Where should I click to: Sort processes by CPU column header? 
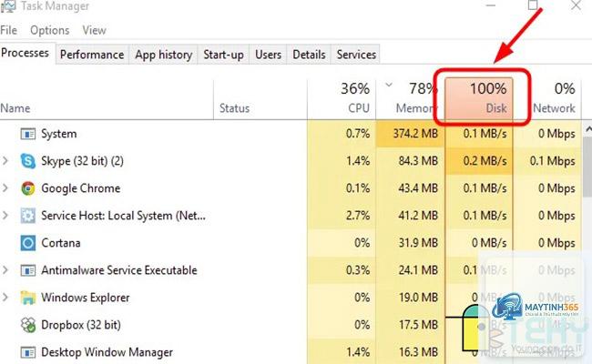click(342, 100)
